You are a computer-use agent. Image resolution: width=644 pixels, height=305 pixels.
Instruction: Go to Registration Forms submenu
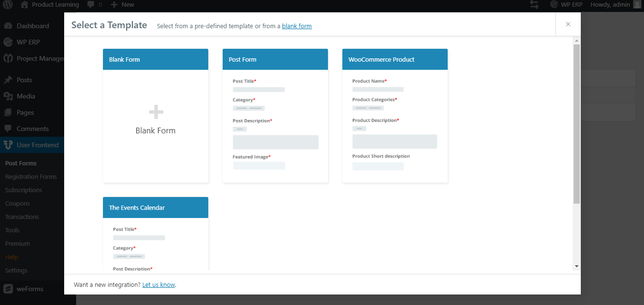(x=31, y=176)
